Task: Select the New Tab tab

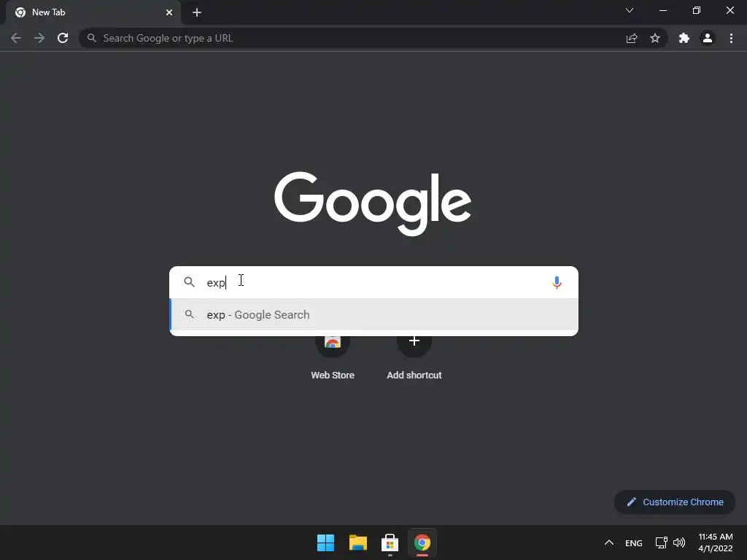Action: click(x=93, y=12)
